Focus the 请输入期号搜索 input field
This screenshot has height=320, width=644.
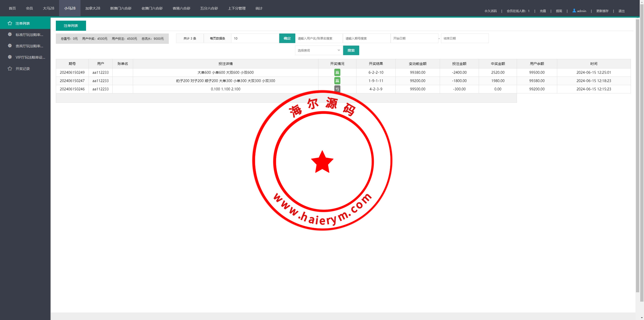366,38
